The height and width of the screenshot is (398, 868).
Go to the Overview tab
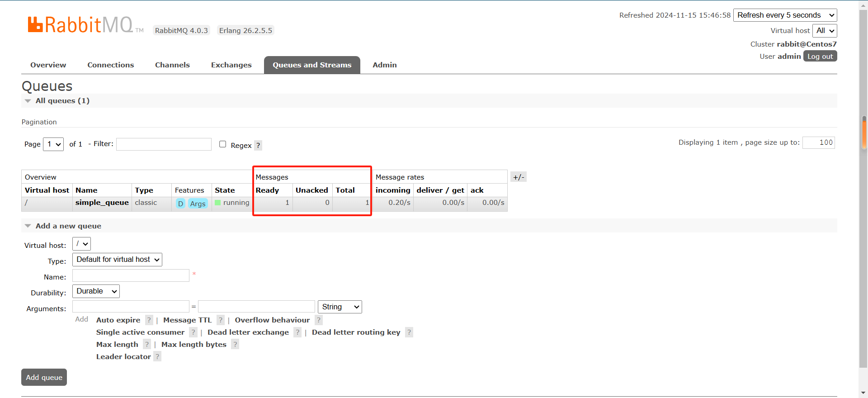pyautogui.click(x=48, y=65)
